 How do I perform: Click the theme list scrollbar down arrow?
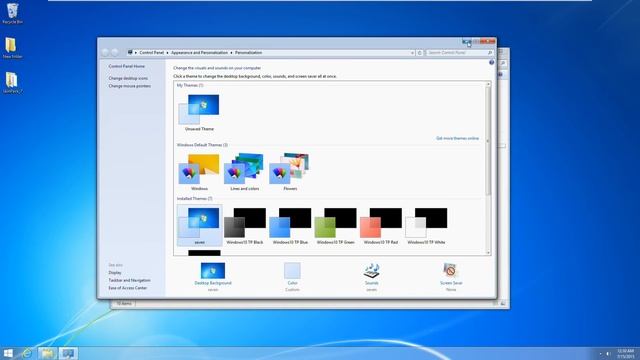(488, 253)
